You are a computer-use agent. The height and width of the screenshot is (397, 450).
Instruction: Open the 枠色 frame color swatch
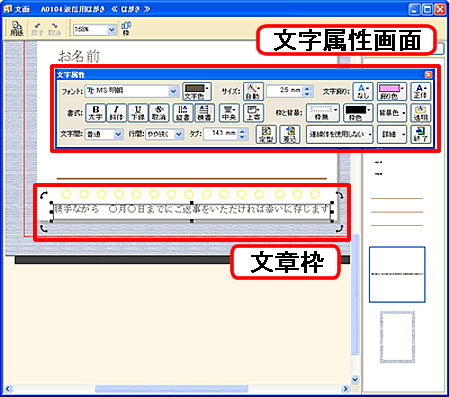(x=358, y=113)
